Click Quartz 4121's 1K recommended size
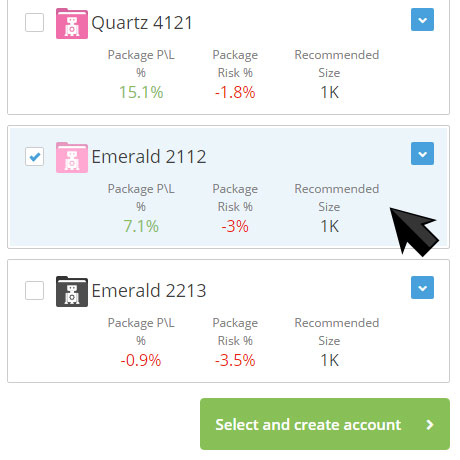Screen dimensions: 460x460 click(x=330, y=92)
